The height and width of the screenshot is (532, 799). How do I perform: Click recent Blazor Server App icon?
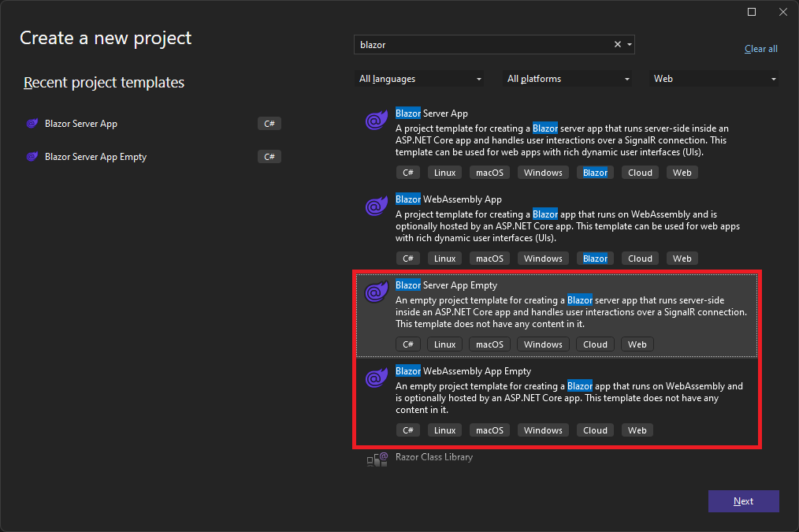32,123
